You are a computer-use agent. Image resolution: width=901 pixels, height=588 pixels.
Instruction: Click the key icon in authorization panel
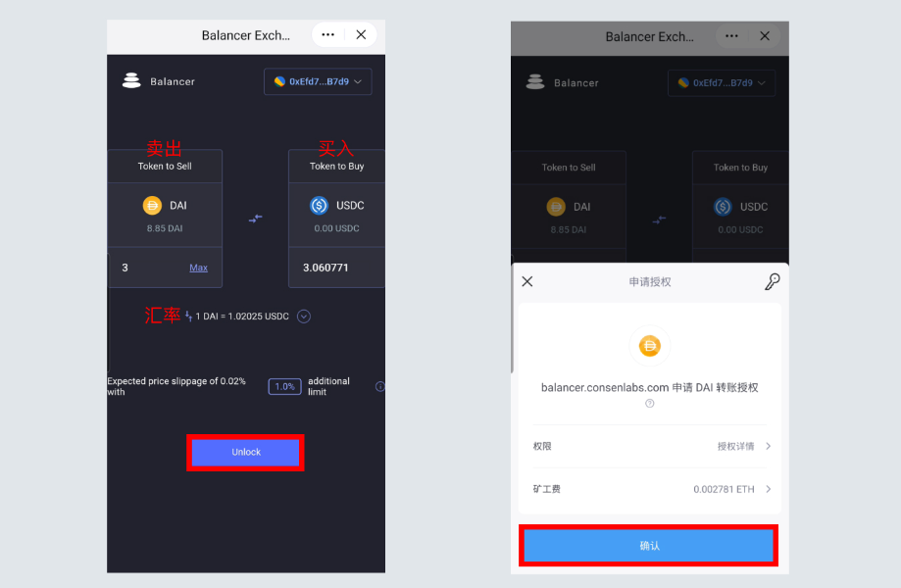772,281
